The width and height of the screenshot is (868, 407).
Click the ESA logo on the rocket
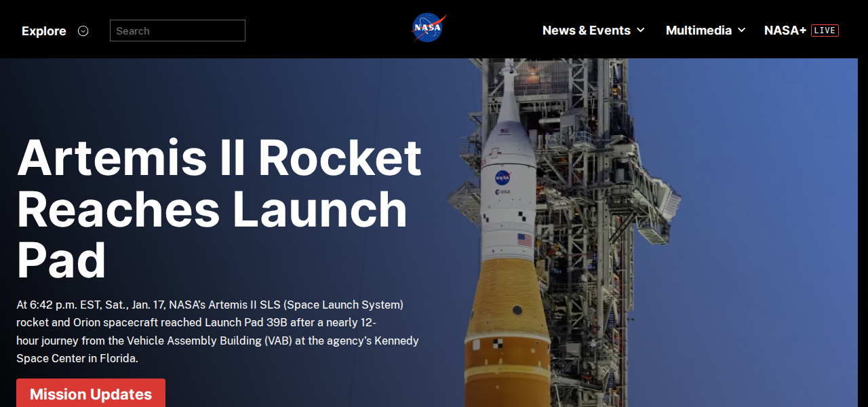(x=502, y=193)
